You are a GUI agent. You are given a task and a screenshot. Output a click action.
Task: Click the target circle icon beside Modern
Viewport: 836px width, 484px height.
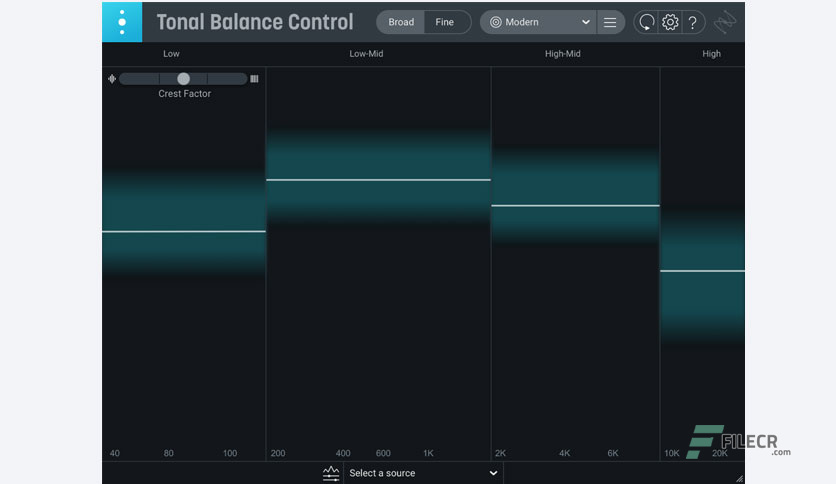coord(496,22)
